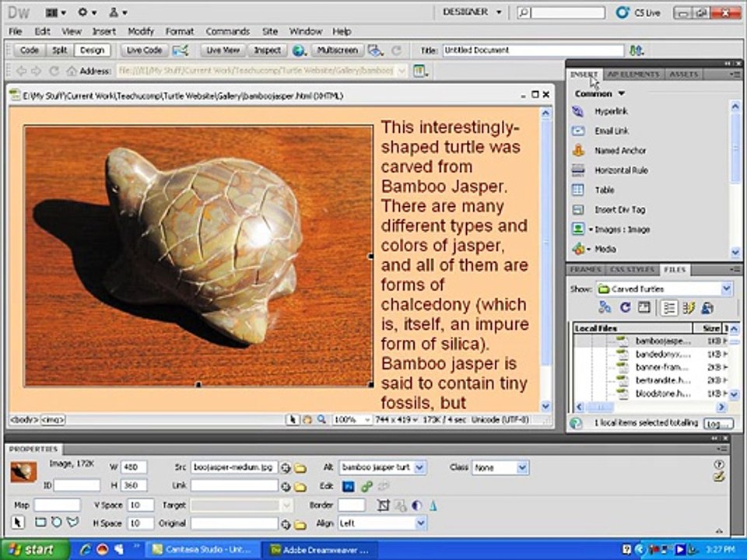Click browse folder icon next to Src field

[300, 468]
